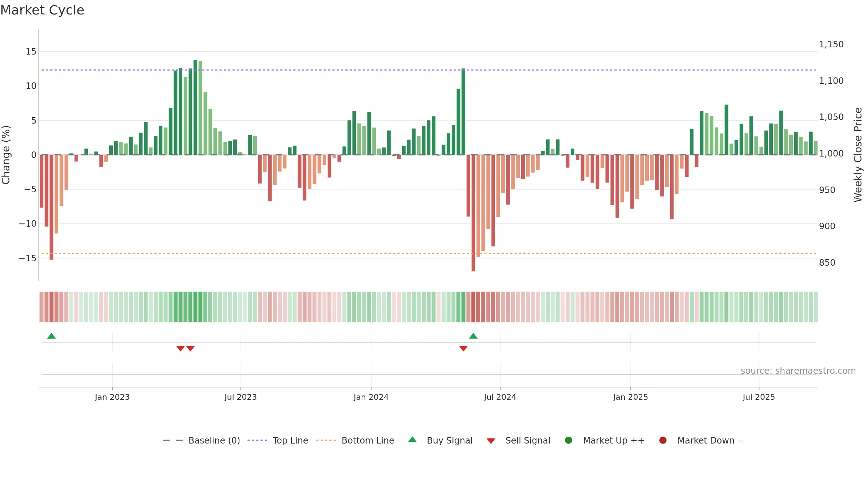Image resolution: width=868 pixels, height=488 pixels.
Task: Click the −15 percent change axis label
Action: coord(28,258)
